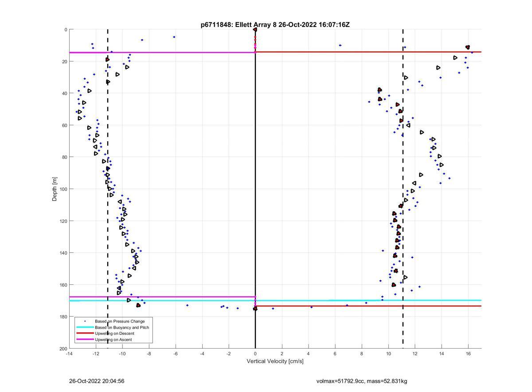Click legend entry 'Based on Buoyancy and Pitch'
Viewport: 532px width, 392px height.
pyautogui.click(x=122, y=327)
